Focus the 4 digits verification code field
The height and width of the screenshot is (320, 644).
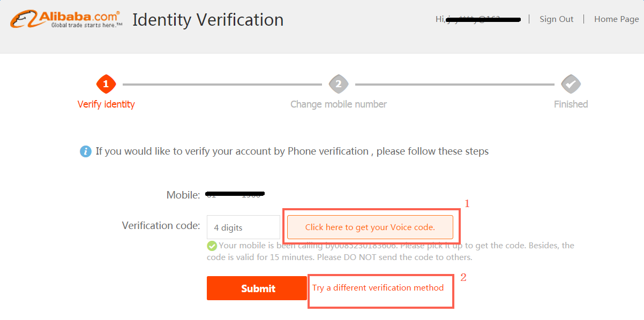tap(243, 227)
